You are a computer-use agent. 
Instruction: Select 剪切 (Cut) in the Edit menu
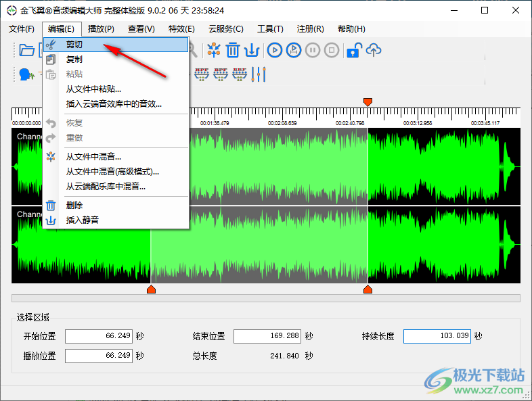116,45
